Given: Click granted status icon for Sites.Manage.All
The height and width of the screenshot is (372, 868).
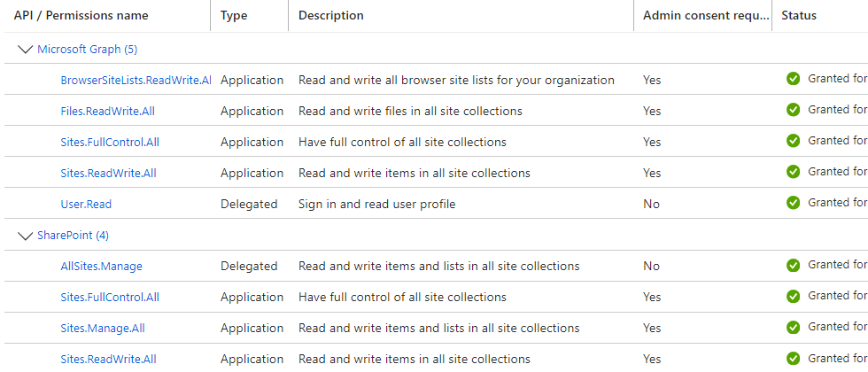Looking at the screenshot, I should coord(793,327).
